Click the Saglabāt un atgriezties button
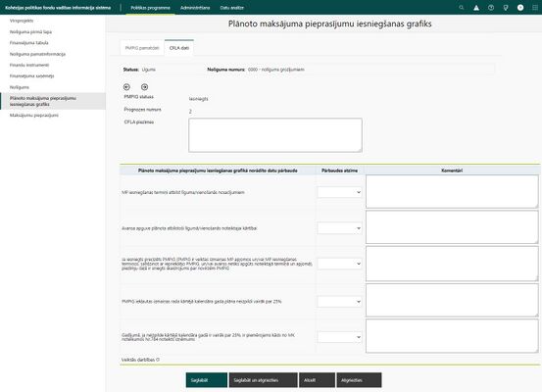 (x=263, y=380)
